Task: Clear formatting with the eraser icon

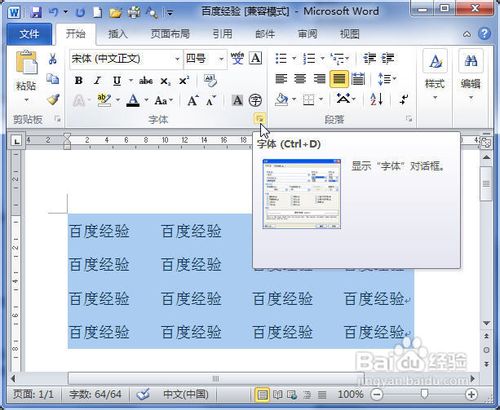Action: coord(210,80)
